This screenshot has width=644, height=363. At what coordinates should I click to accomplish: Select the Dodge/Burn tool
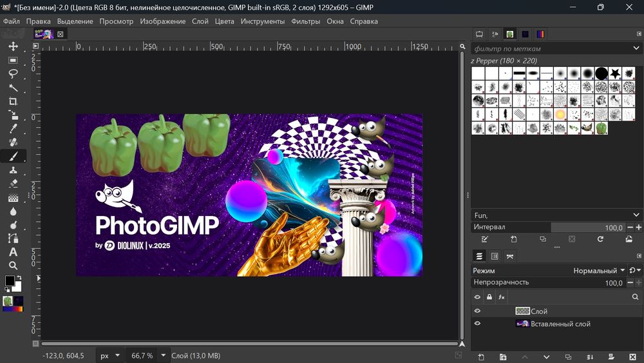pyautogui.click(x=13, y=225)
